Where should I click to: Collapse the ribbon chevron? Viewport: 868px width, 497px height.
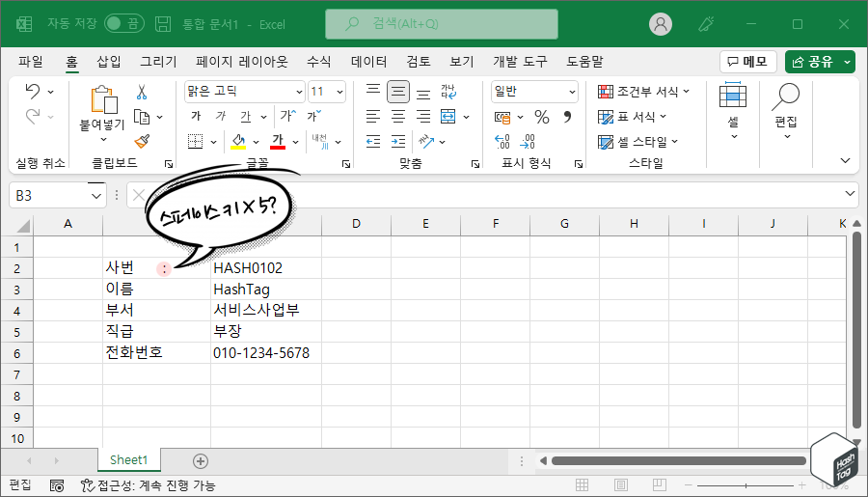(x=845, y=160)
